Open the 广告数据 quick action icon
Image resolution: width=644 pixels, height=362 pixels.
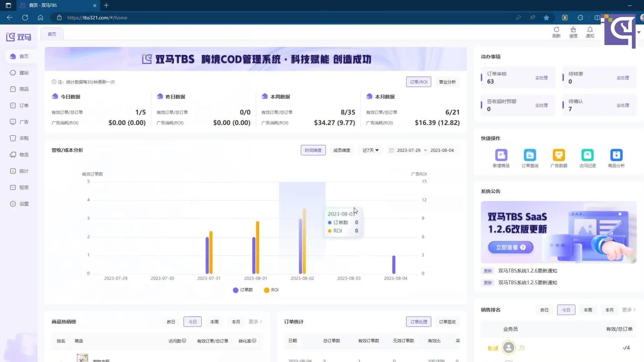point(559,155)
